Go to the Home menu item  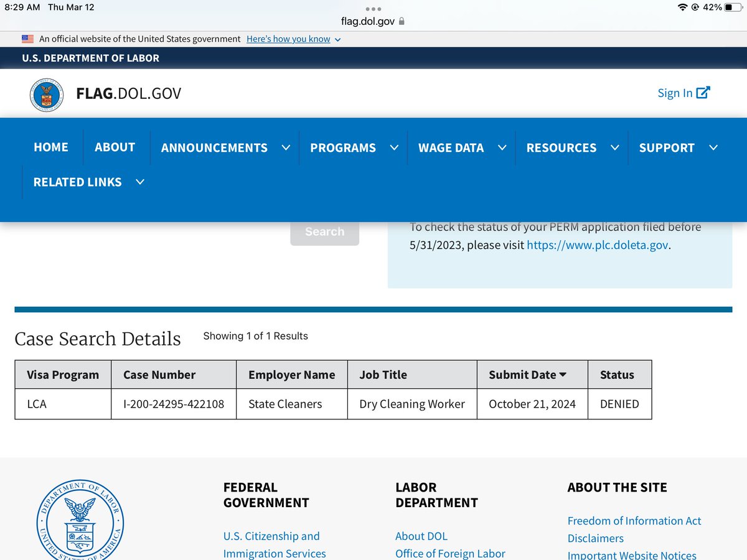pyautogui.click(x=51, y=147)
